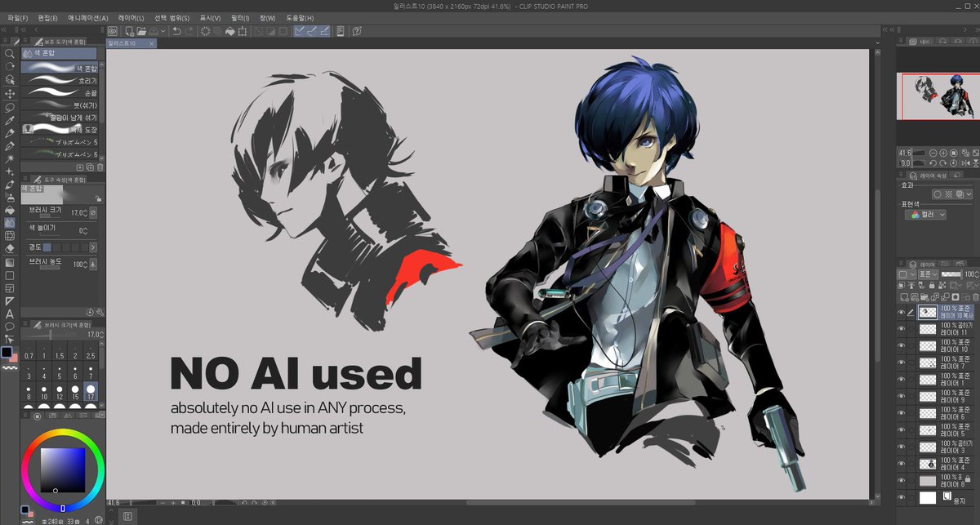Hide the 용지 paper layer
This screenshot has width=980, height=525.
(902, 496)
